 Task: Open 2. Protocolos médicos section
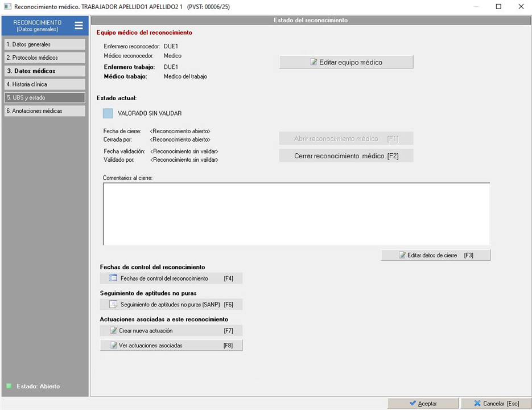44,58
